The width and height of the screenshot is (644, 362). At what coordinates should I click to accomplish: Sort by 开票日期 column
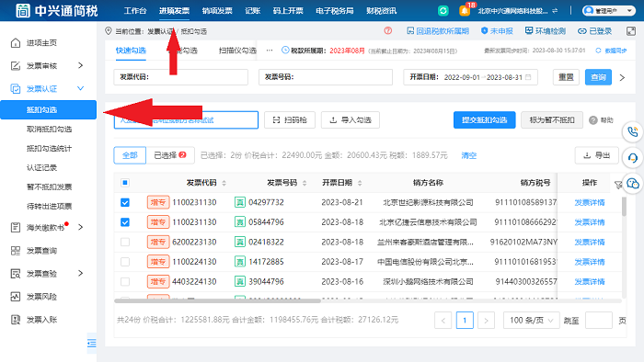click(x=360, y=183)
